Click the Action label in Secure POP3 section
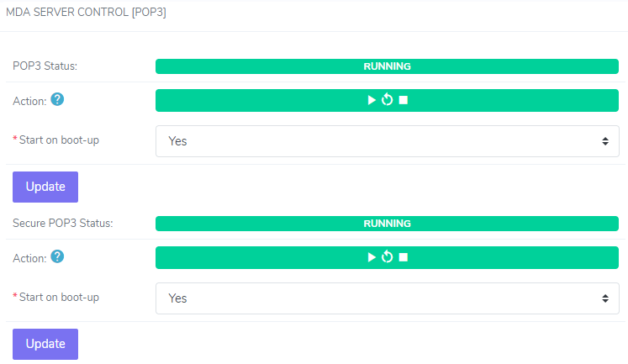 29,257
